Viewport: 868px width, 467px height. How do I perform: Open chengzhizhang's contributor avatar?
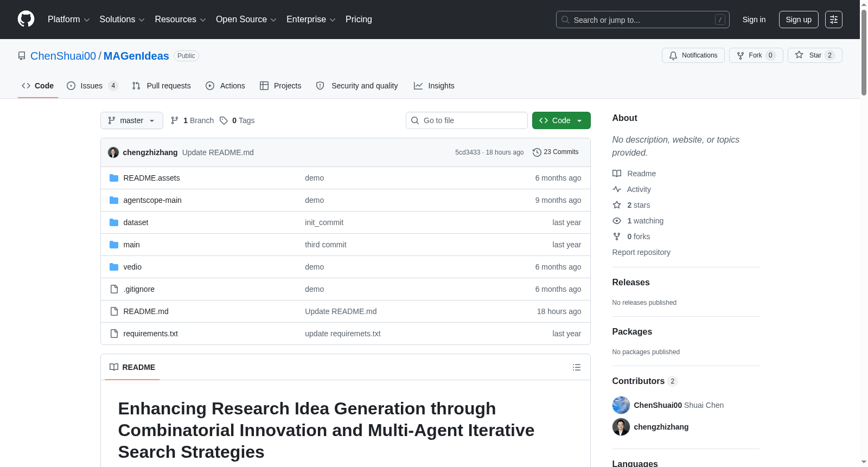[621, 427]
